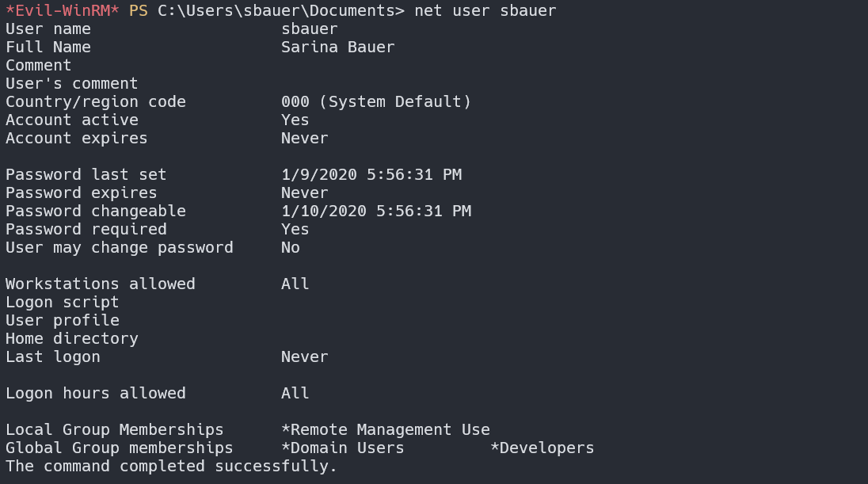Click the '000 (System Default)' country code value
868x484 pixels.
(376, 102)
